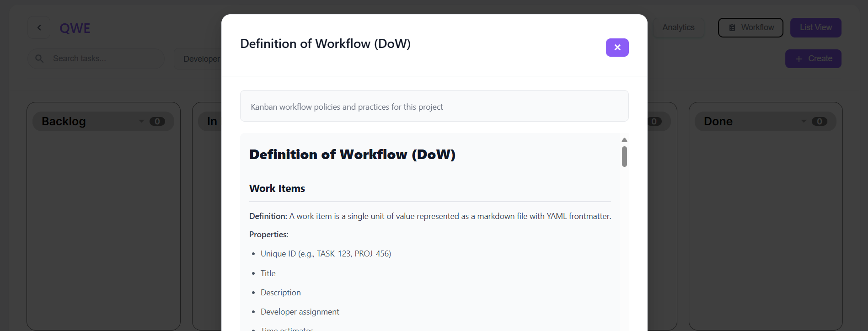This screenshot has width=868, height=331.
Task: Click the modal's vertical scrollbar thumb
Action: tap(624, 156)
